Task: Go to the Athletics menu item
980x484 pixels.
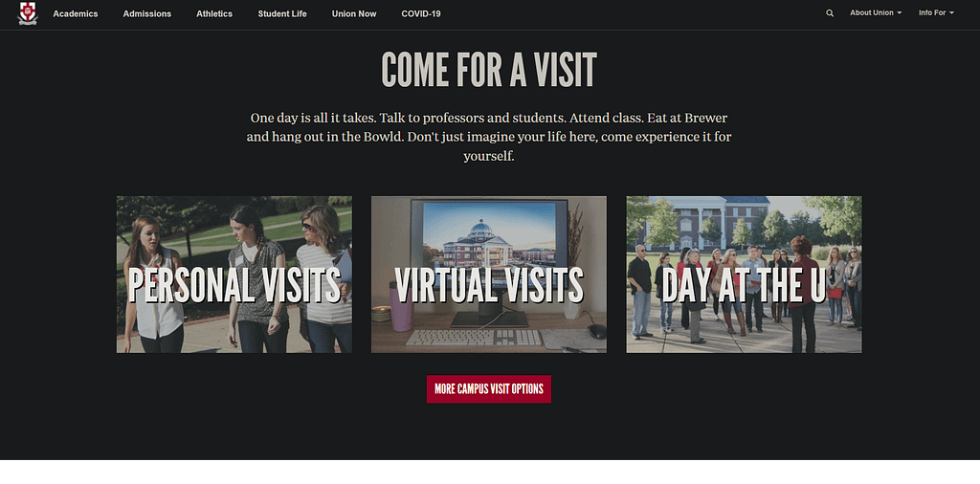Action: tap(214, 13)
